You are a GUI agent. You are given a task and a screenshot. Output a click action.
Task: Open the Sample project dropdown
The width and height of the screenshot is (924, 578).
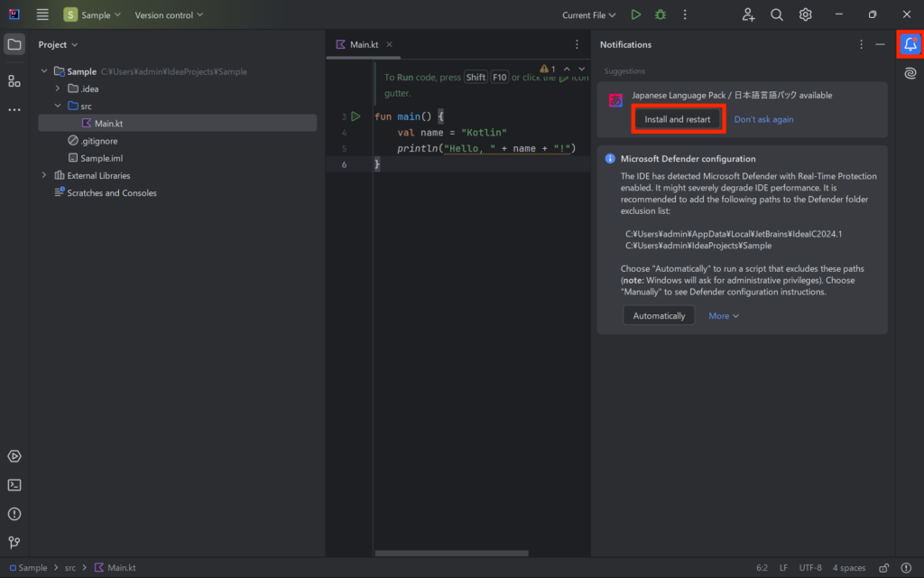coord(93,14)
